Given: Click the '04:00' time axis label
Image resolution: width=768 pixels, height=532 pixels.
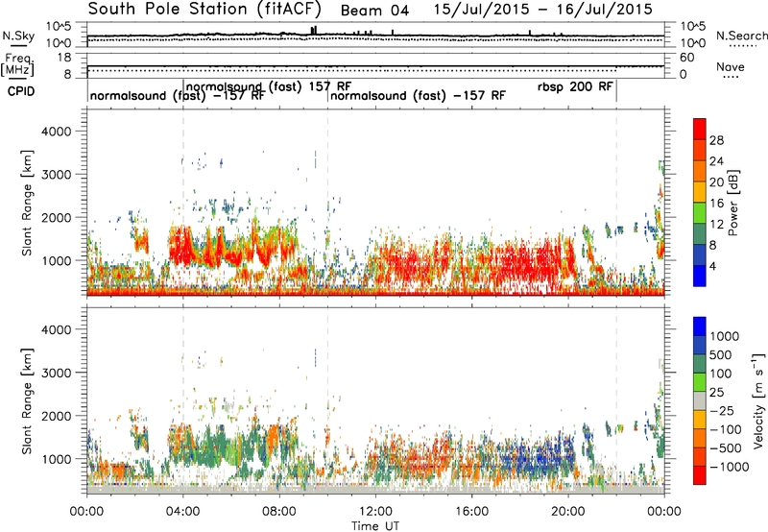Looking at the screenshot, I should (182, 512).
